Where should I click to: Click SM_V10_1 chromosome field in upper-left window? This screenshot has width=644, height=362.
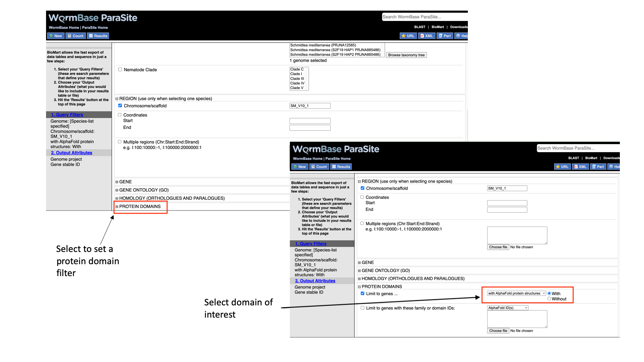coord(310,106)
